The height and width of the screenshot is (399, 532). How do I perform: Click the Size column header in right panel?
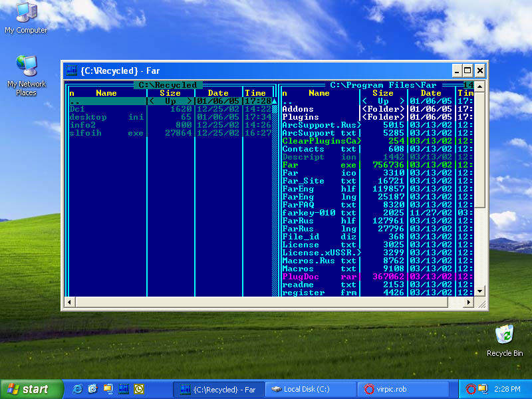383,93
